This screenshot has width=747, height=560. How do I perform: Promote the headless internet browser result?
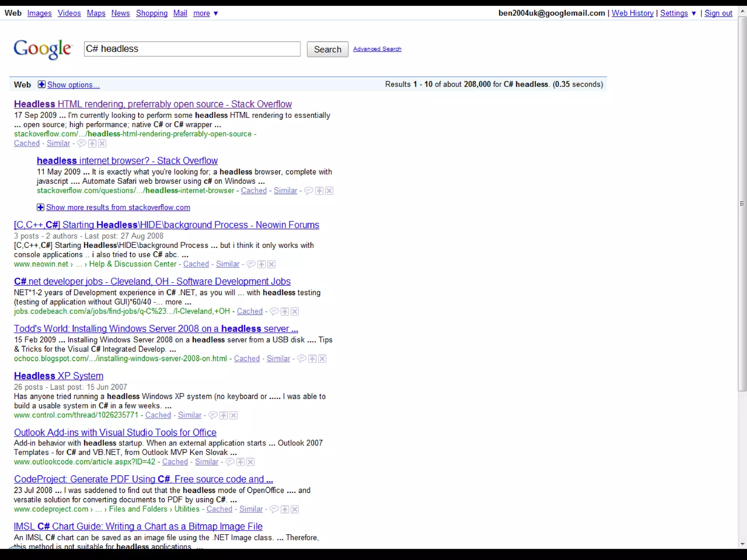point(319,191)
